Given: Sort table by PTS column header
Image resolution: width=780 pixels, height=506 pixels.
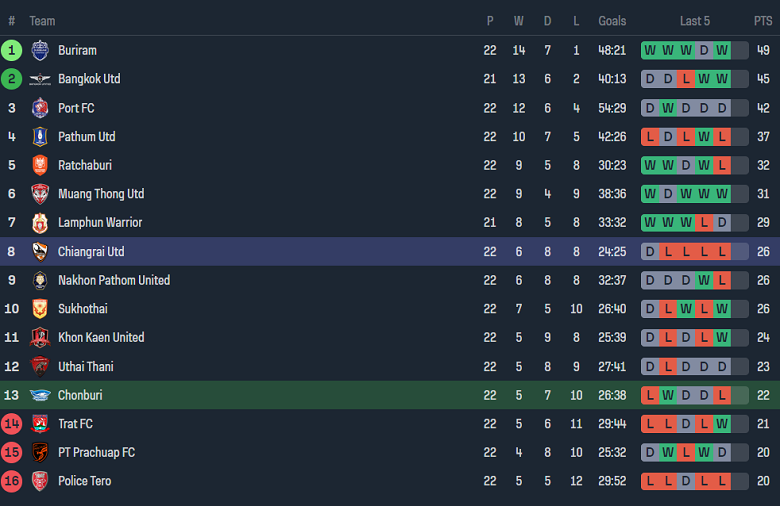Looking at the screenshot, I should (763, 21).
